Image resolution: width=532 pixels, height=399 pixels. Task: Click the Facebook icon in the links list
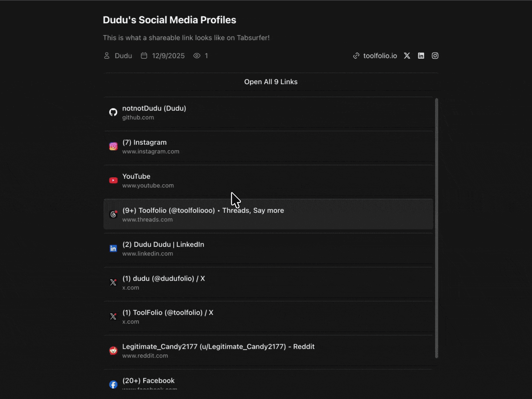(113, 385)
